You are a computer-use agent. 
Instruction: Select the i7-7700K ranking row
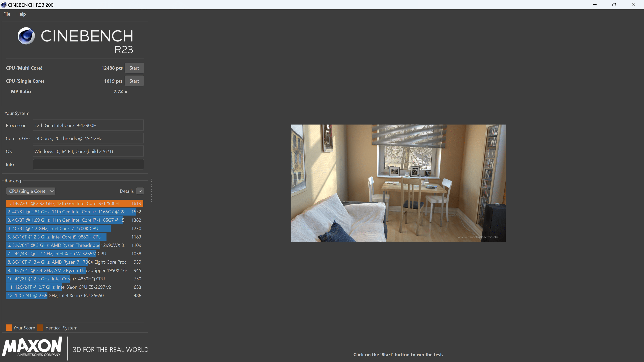tap(74, 228)
